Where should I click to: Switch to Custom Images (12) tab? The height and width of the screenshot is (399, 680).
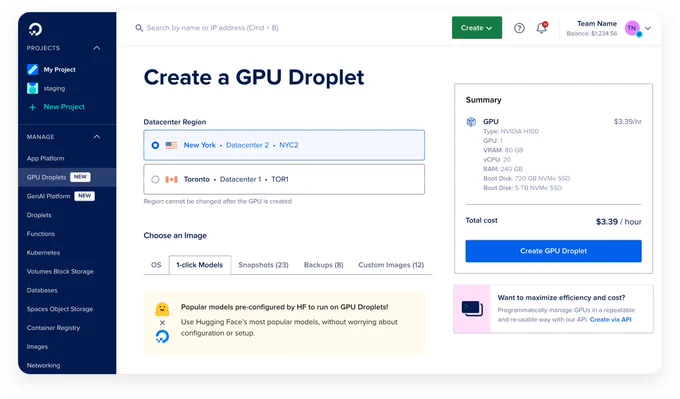point(391,265)
